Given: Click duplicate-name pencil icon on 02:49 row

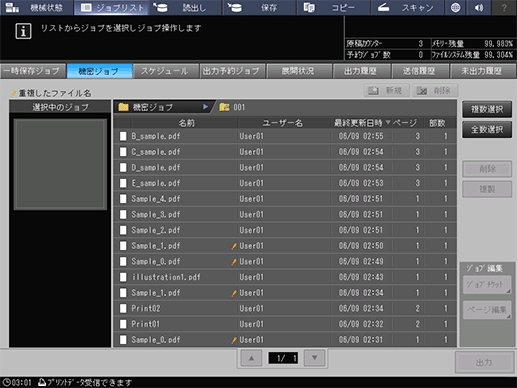Looking at the screenshot, I should click(234, 262).
